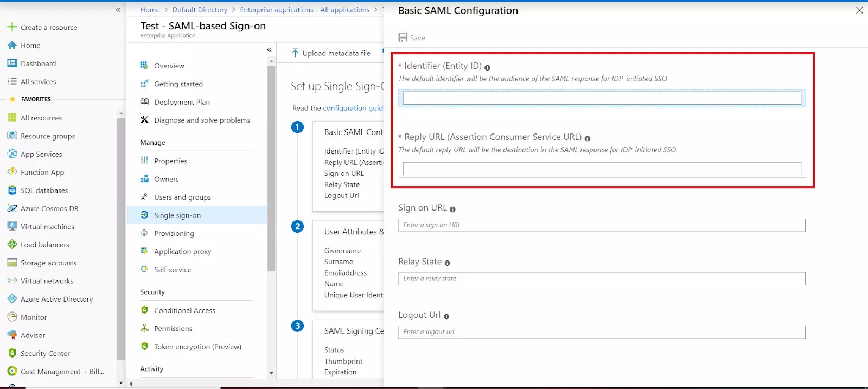Viewport: 868px width, 389px height.
Task: Open Home icon in left sidebar
Action: click(12, 46)
